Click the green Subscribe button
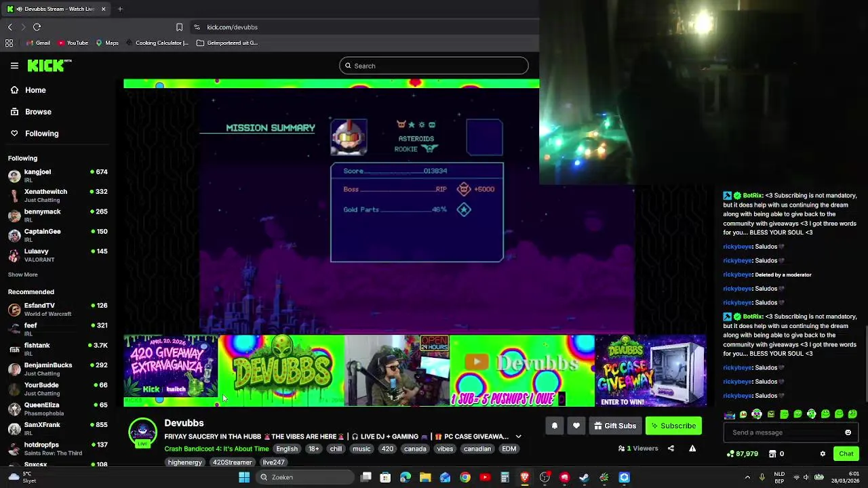This screenshot has width=868, height=488. tap(673, 426)
